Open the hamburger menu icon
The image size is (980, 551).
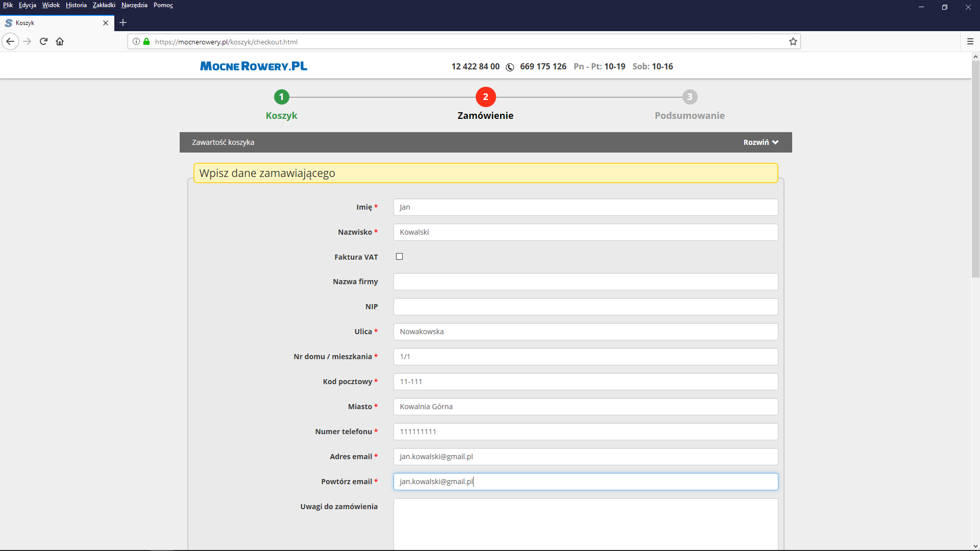pyautogui.click(x=970, y=41)
